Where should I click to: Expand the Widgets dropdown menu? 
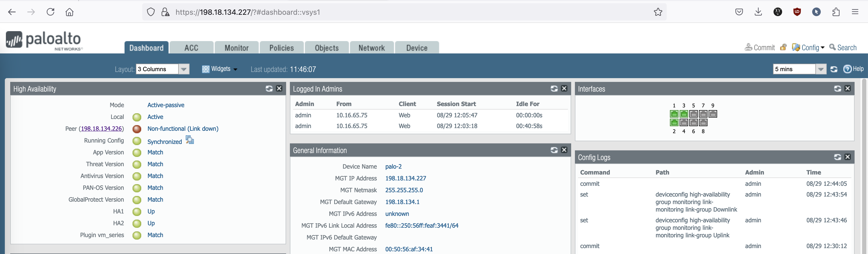[220, 69]
